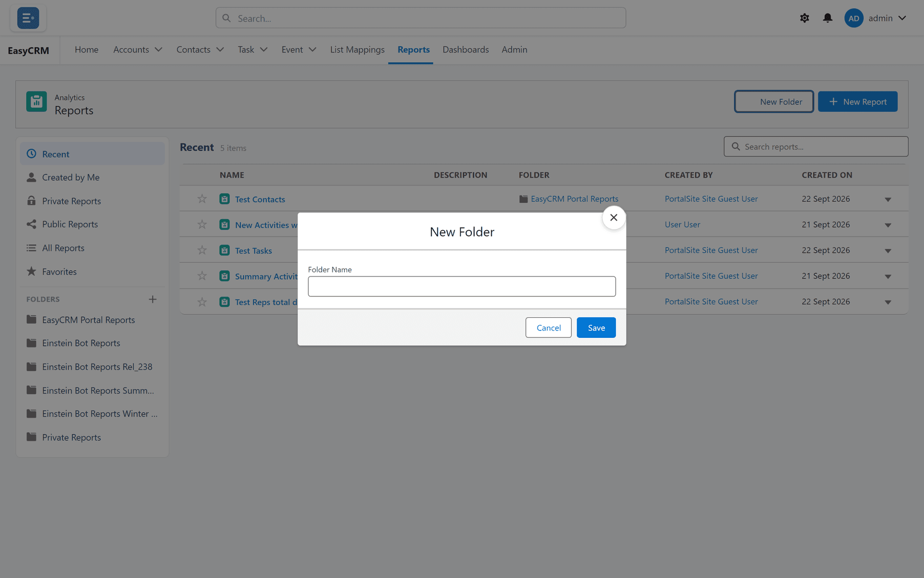Click the EasyCRM app launcher logo
The height and width of the screenshot is (578, 924).
[28, 18]
